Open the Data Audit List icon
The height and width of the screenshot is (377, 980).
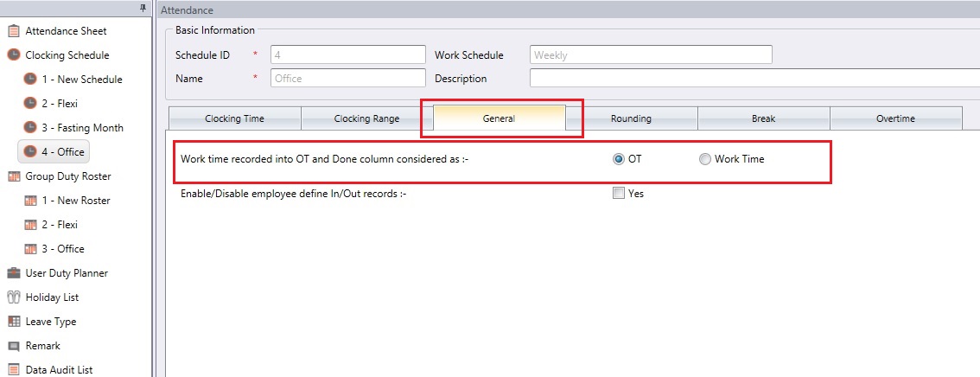click(14, 369)
